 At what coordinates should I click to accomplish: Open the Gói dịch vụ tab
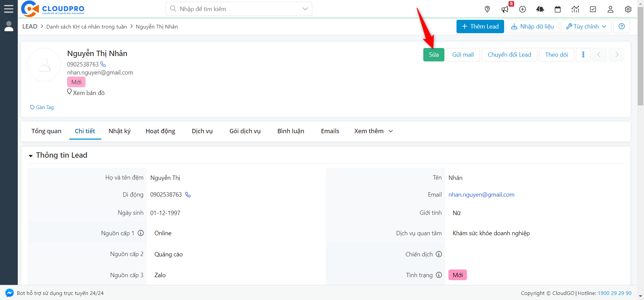(245, 131)
